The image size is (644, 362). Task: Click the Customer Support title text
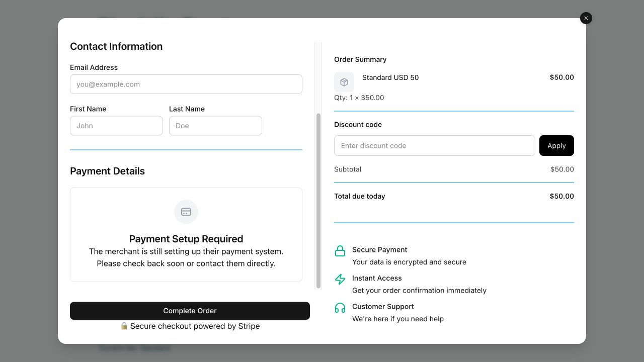[x=383, y=307]
